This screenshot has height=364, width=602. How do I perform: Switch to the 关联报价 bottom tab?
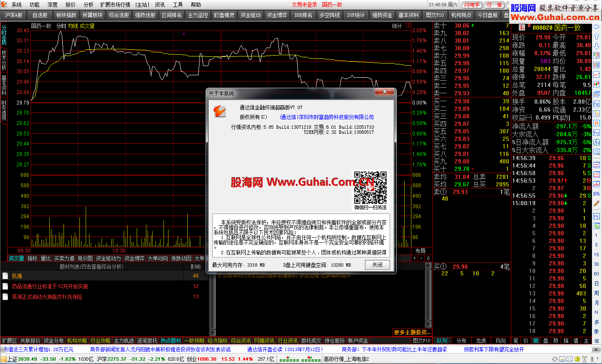(30, 341)
